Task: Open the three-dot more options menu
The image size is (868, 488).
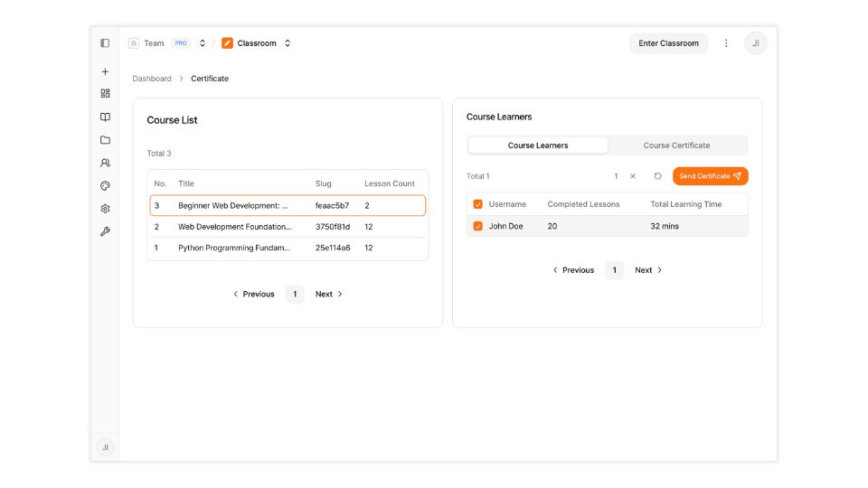Action: (x=726, y=43)
